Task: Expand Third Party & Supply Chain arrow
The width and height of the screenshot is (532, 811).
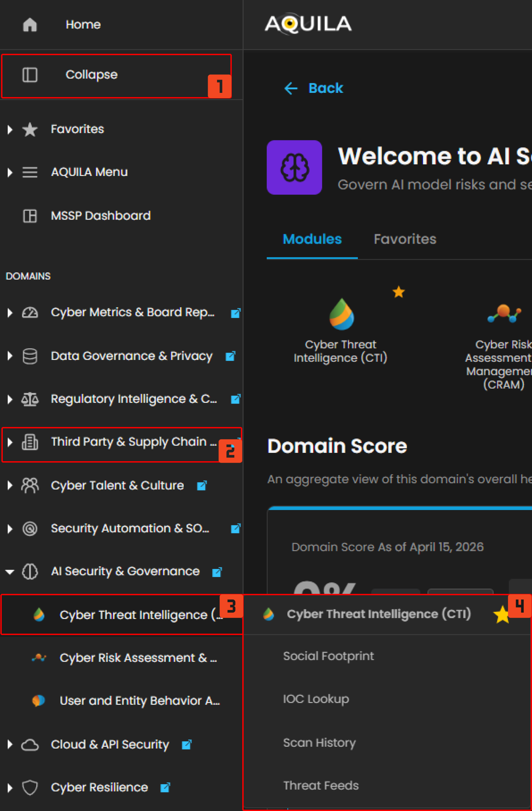Action: pos(10,442)
